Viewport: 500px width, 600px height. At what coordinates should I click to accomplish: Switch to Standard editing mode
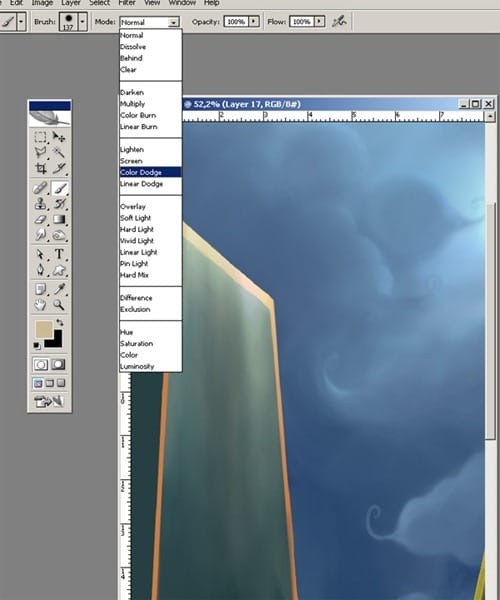tap(41, 364)
